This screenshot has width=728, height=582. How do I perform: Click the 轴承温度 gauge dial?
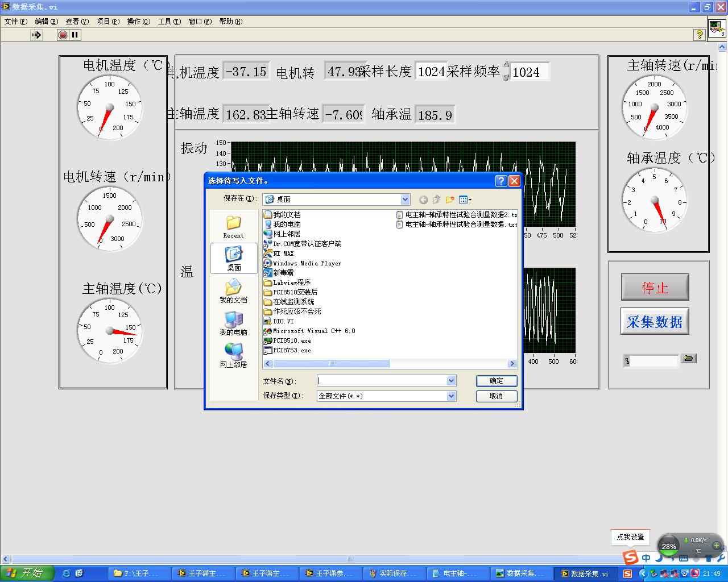[654, 200]
